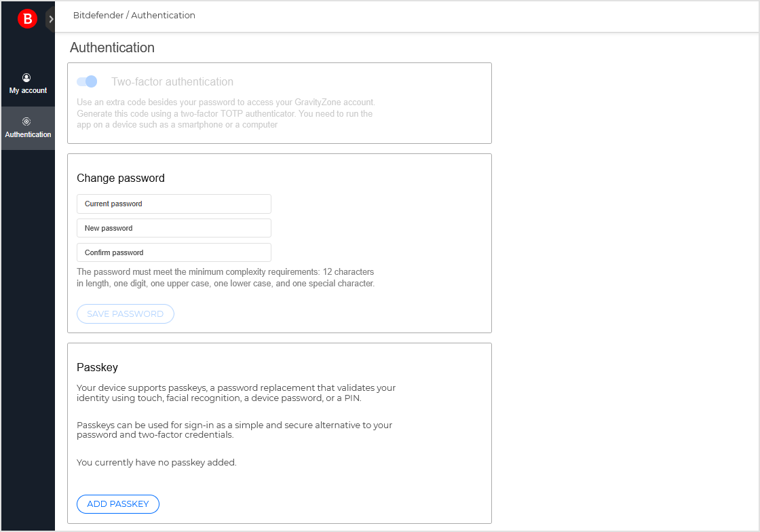Click the user silhouette icon above My account
The height and width of the screenshot is (532, 760).
(26, 77)
